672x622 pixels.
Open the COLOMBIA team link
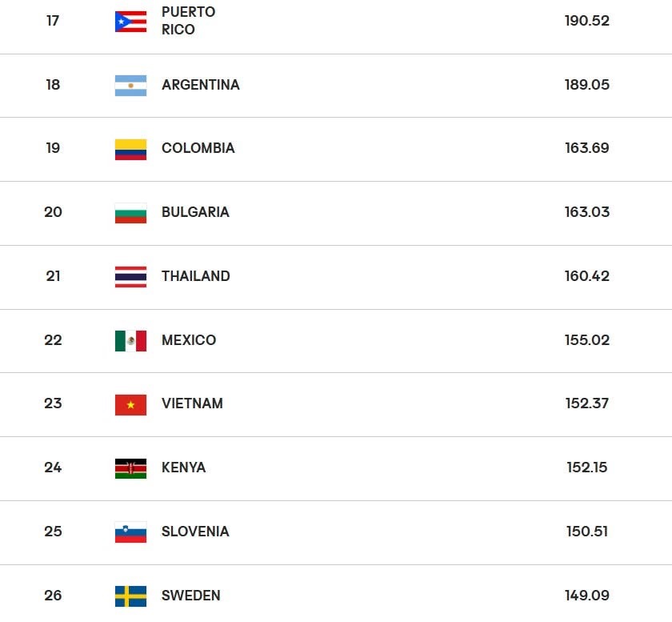tap(198, 148)
